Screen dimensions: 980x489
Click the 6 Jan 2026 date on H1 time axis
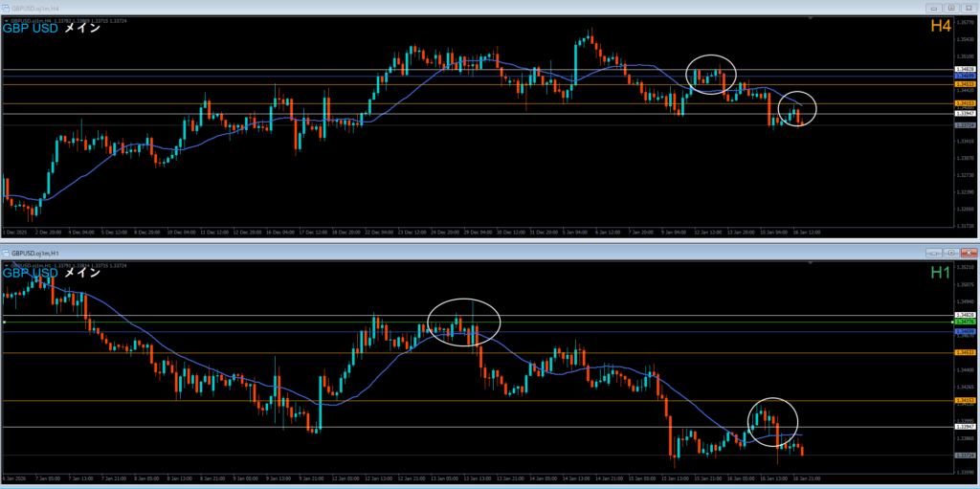click(12, 478)
